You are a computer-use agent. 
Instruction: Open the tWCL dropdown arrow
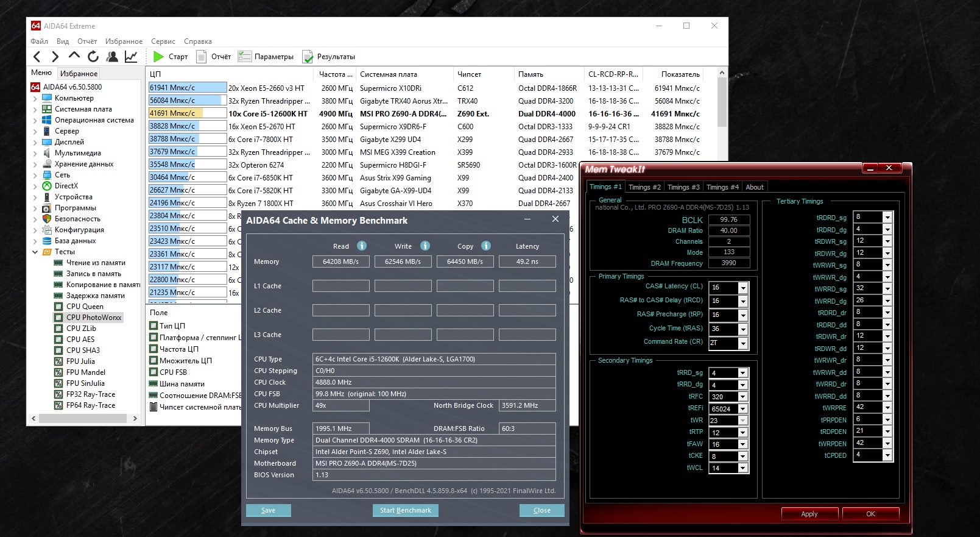(x=742, y=468)
